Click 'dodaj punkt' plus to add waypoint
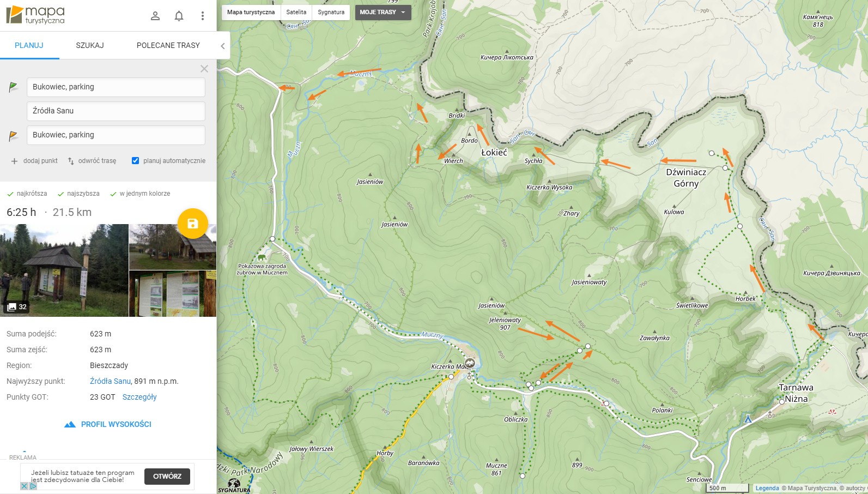The width and height of the screenshot is (868, 494). tap(15, 161)
